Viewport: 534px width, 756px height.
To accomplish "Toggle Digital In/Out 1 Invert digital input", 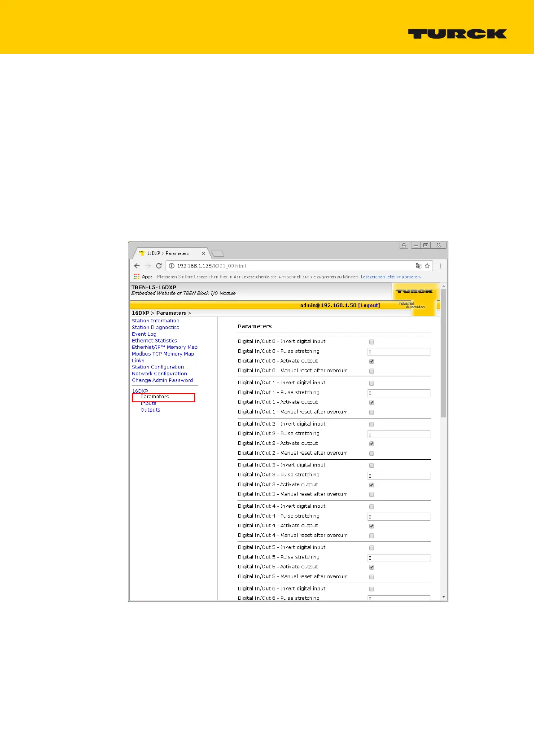I will 372,383.
